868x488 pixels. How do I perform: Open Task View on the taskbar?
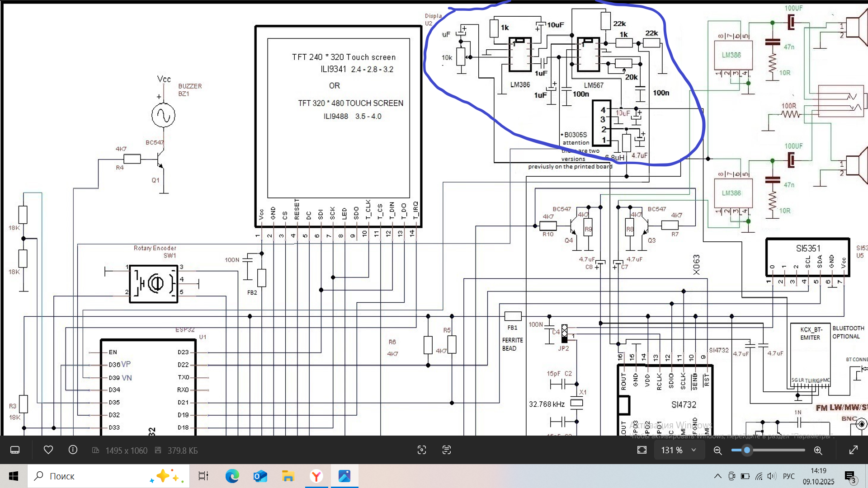(203, 476)
